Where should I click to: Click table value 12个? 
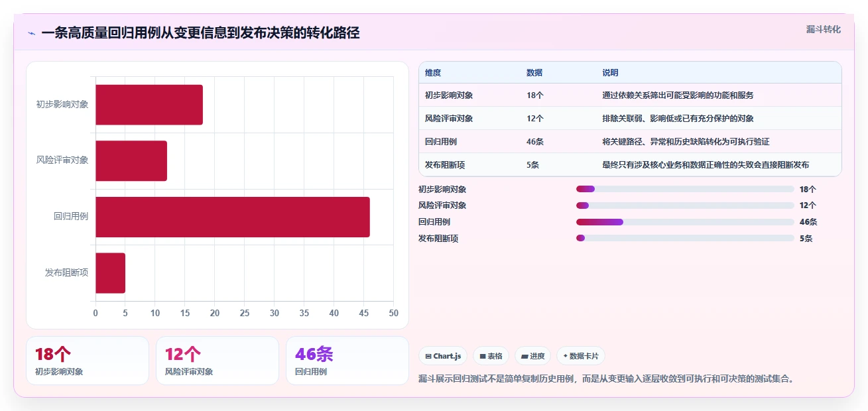point(535,119)
